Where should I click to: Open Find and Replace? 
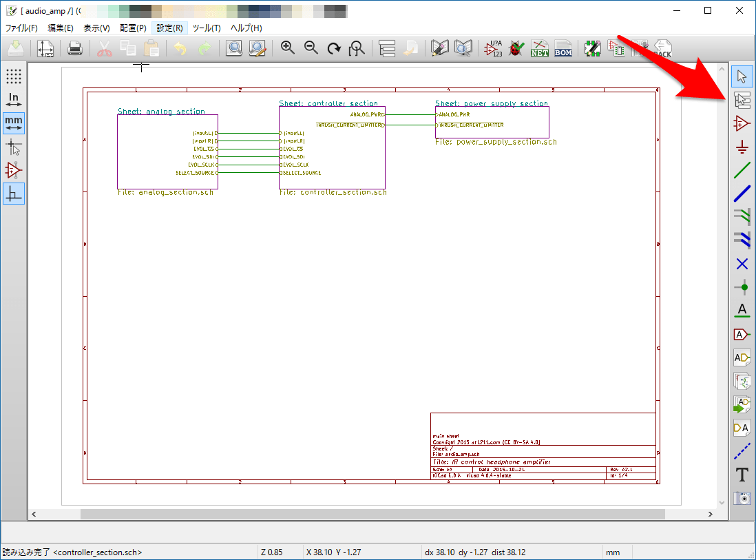258,48
